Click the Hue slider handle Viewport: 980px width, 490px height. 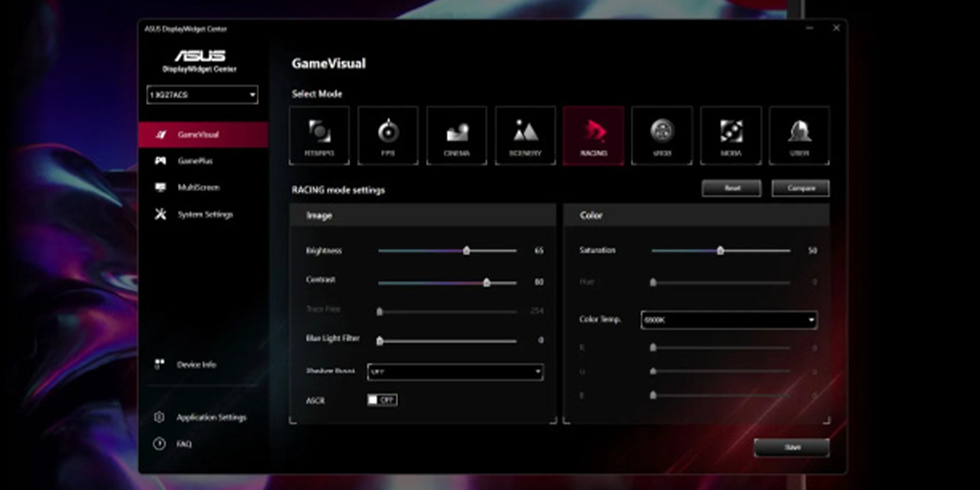tap(653, 282)
